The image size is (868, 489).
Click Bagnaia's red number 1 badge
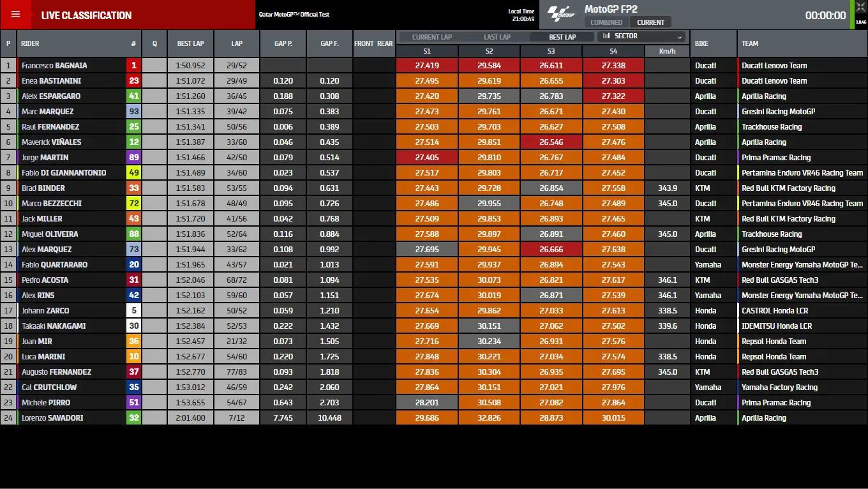coord(133,65)
